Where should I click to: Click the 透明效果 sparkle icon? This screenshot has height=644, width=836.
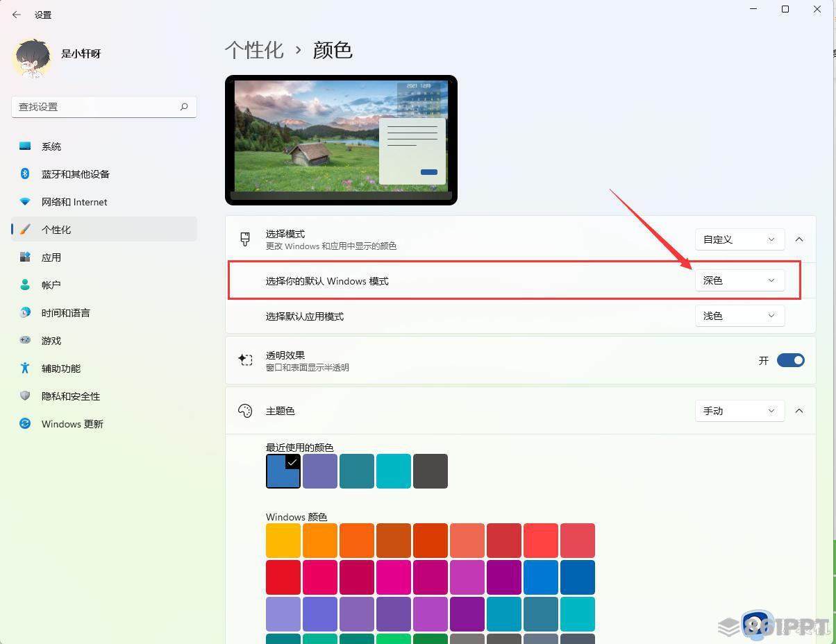pyautogui.click(x=245, y=360)
